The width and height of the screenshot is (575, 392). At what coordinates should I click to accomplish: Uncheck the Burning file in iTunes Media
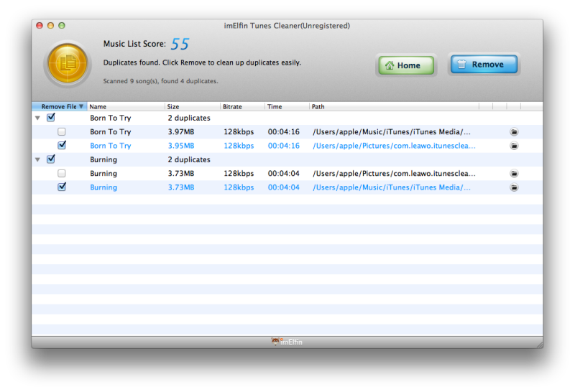point(62,187)
